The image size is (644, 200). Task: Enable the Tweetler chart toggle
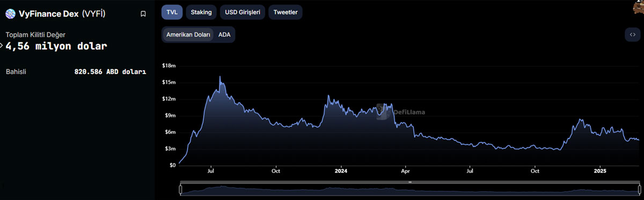point(286,12)
